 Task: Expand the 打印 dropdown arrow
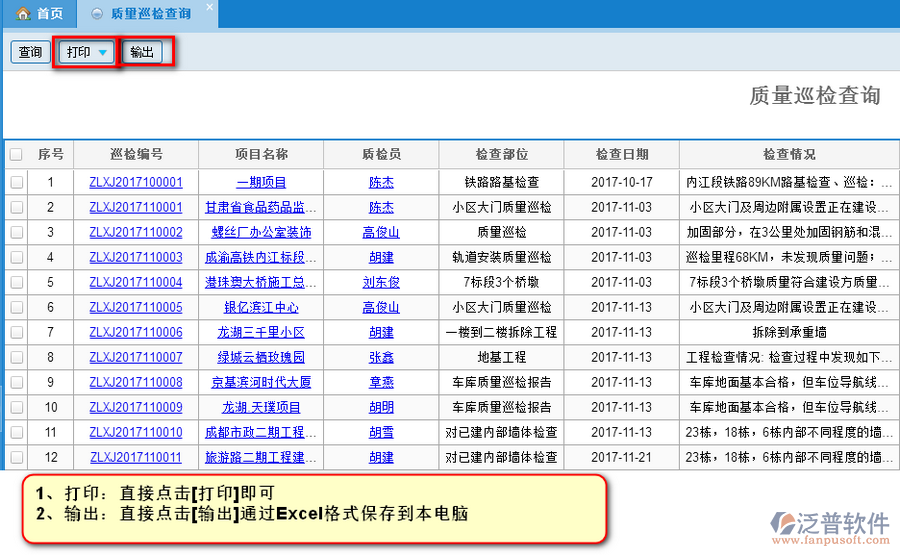pos(103,53)
